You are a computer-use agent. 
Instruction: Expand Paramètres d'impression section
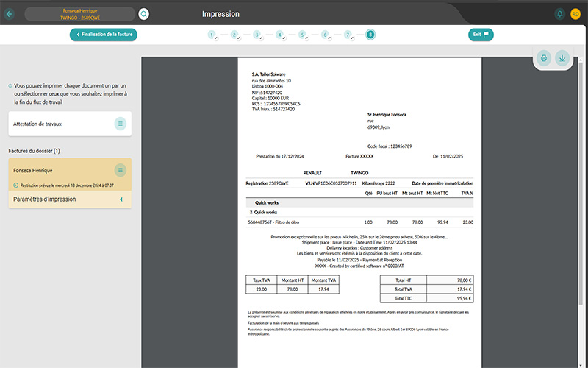coord(121,199)
